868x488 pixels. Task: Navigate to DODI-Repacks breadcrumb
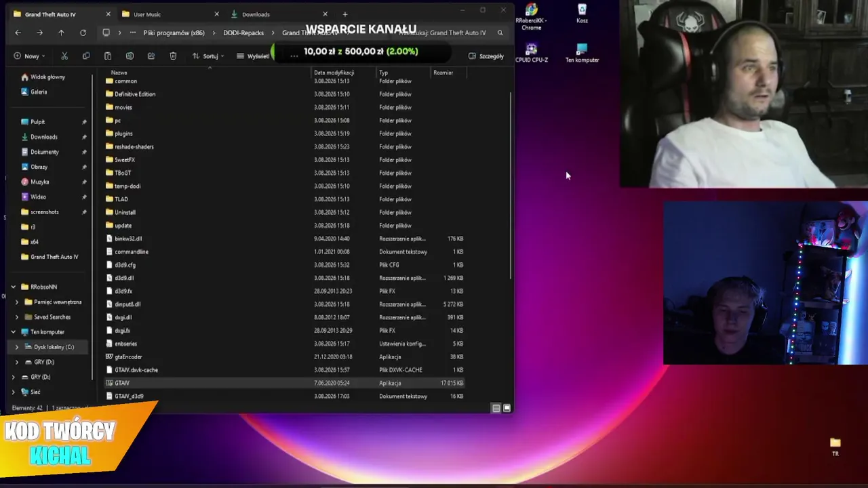pyautogui.click(x=243, y=33)
